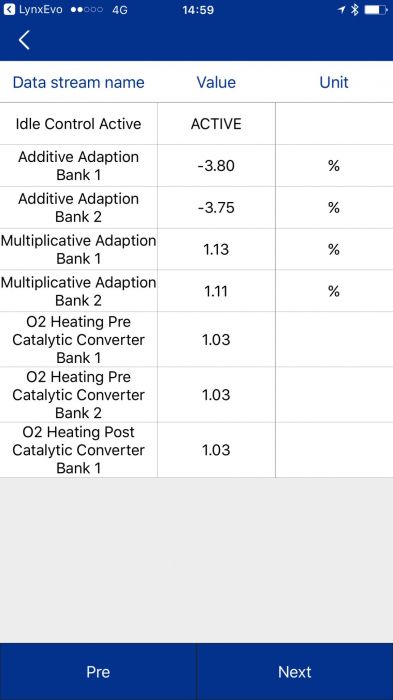Select Multiplicative Adaption Bank 1 row
Image resolution: width=393 pixels, height=700 pixels.
pyautogui.click(x=196, y=249)
